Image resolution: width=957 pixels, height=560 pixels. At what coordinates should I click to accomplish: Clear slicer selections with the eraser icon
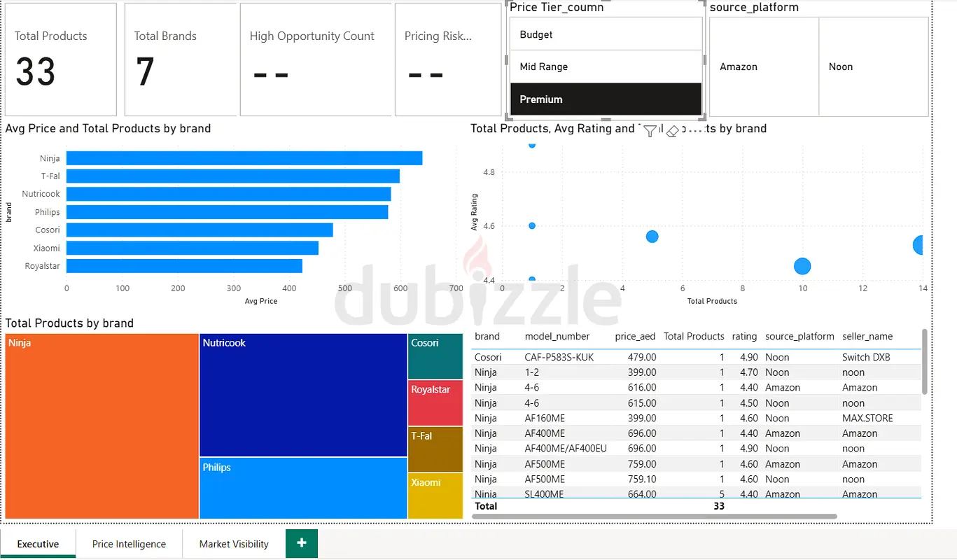[x=672, y=130]
